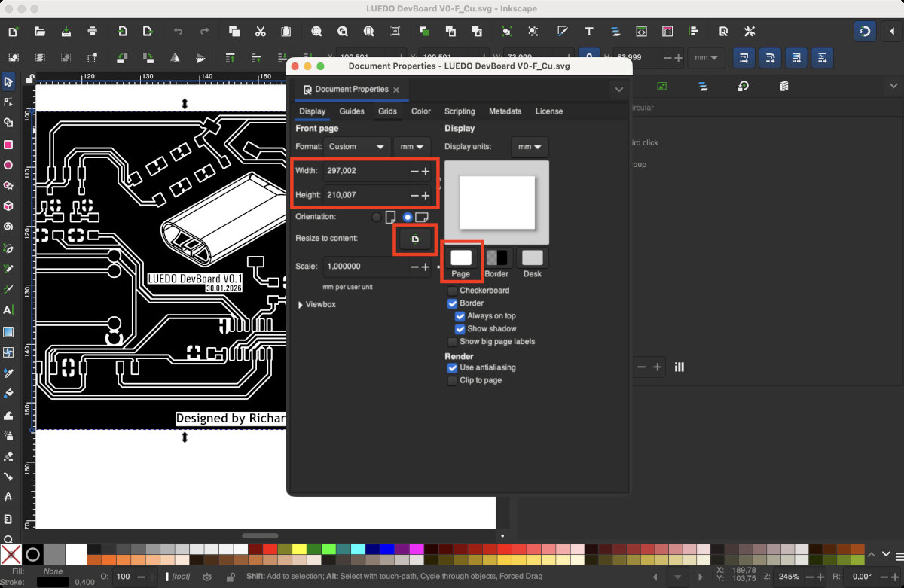Open the Fill and Stroke toolbar icon

click(562, 32)
